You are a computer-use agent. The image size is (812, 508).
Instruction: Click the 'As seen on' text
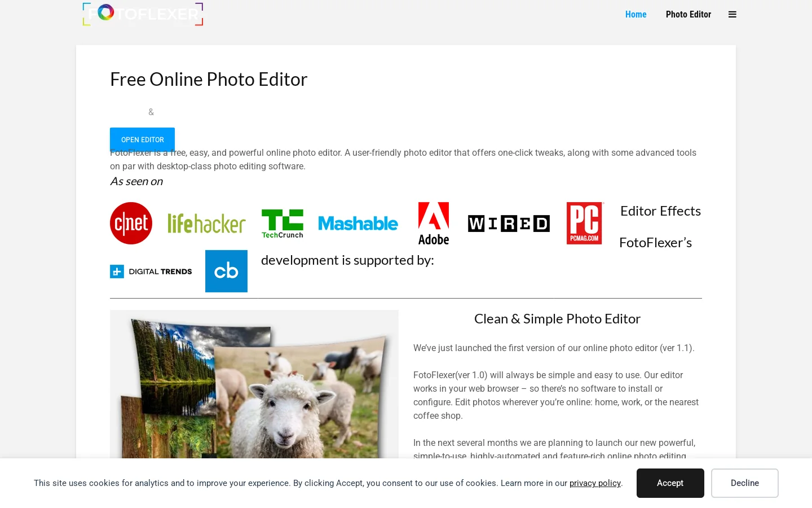tap(136, 181)
